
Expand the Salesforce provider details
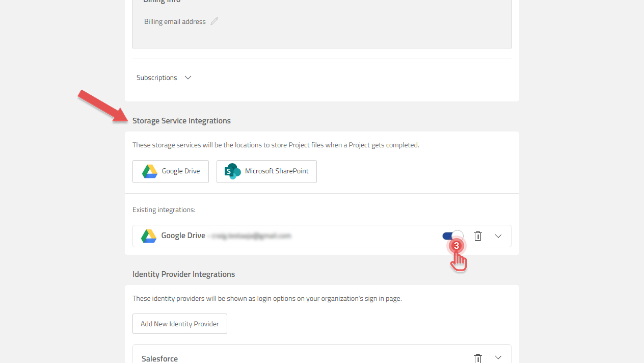tap(498, 357)
